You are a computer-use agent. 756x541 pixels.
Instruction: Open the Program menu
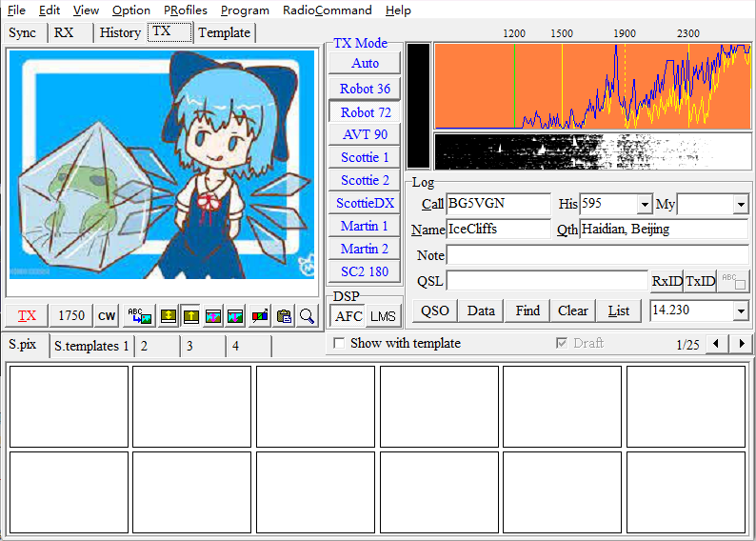245,10
